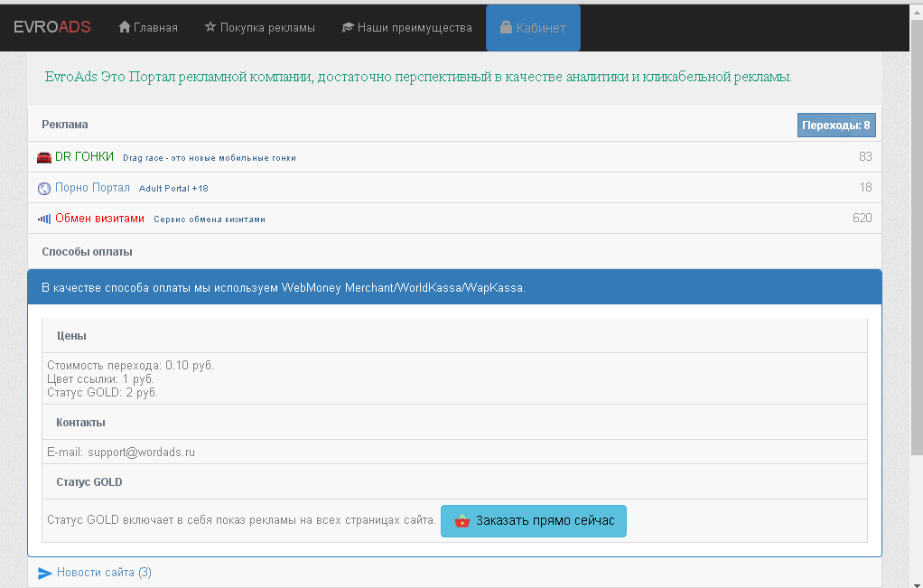Image resolution: width=923 pixels, height=588 pixels.
Task: Click the globe icon beside Порно Портал
Action: (44, 188)
